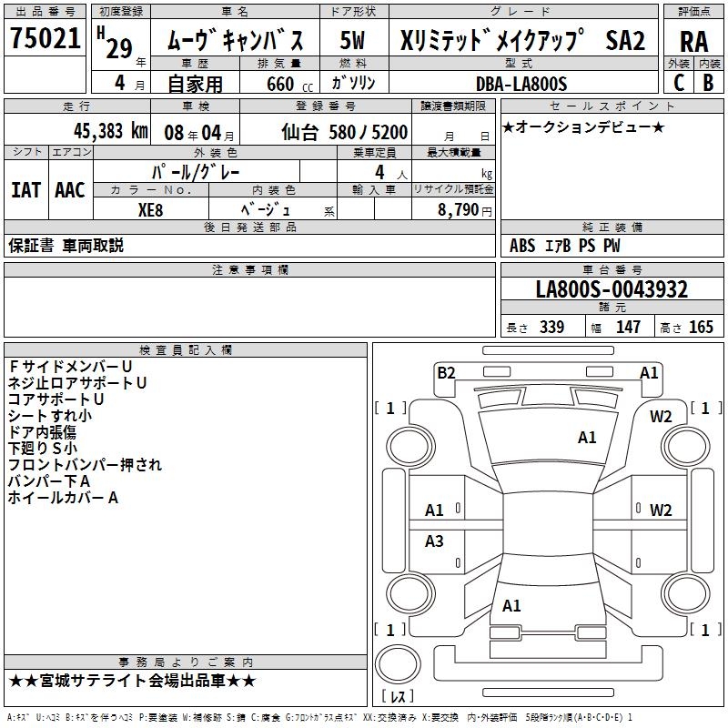This screenshot has height=728, width=728.
Task: Click the W2 mark on right door
Action: [661, 511]
